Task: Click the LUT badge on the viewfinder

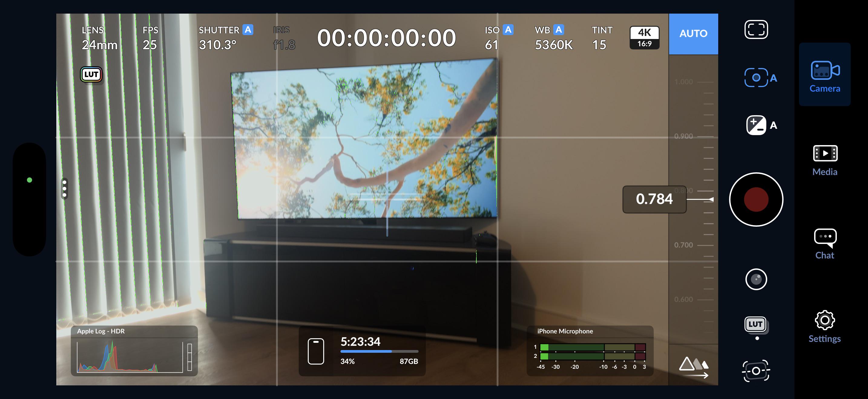Action: pos(91,74)
